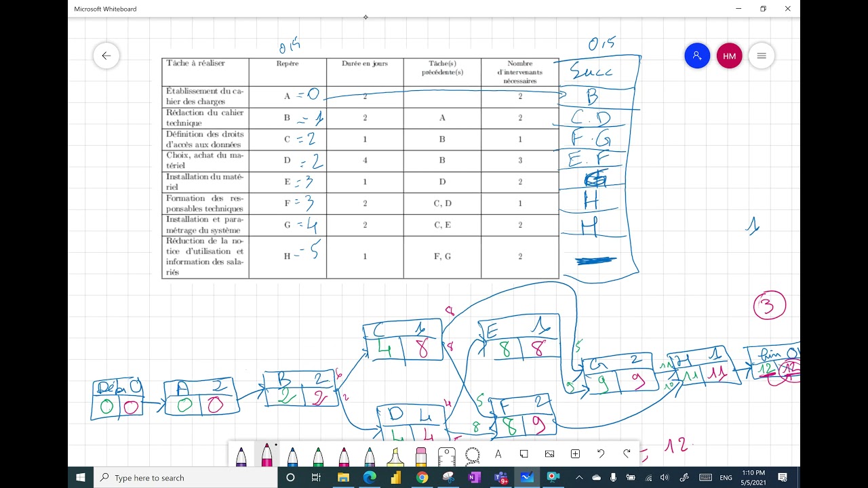Open OneNote from the taskbar
Viewport: 868px width, 488px height.
coord(474,477)
